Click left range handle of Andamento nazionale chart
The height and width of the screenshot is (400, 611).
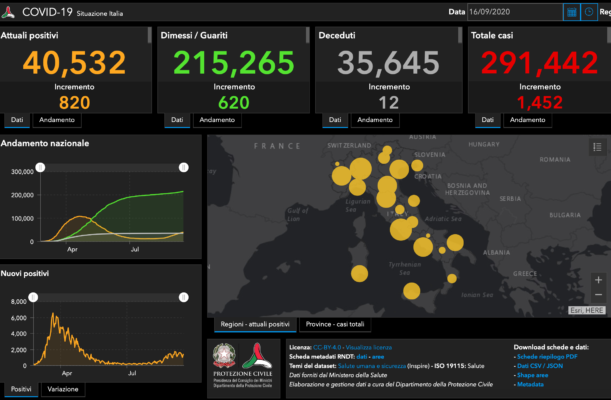[40, 167]
